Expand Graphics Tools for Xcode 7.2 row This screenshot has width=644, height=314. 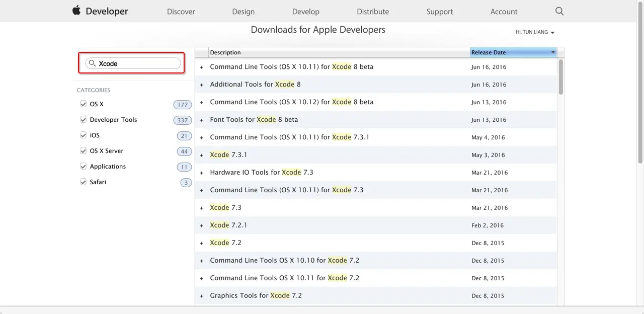tap(201, 296)
